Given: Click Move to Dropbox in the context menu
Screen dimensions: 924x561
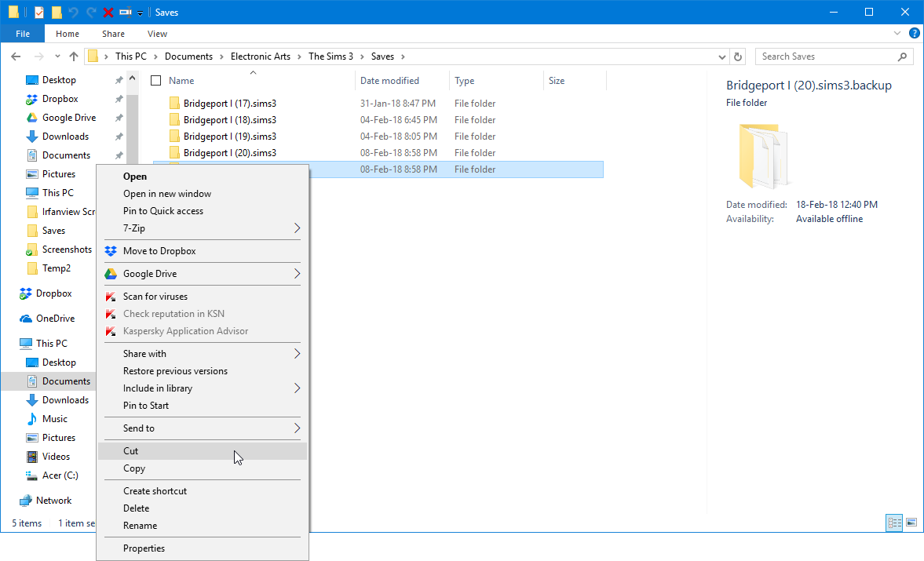Looking at the screenshot, I should coord(203,251).
